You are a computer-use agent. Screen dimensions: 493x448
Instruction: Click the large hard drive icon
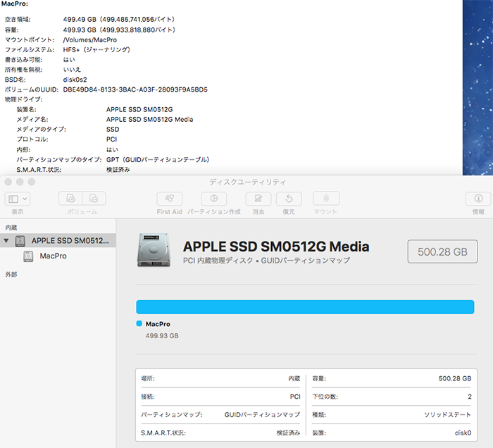coord(154,250)
